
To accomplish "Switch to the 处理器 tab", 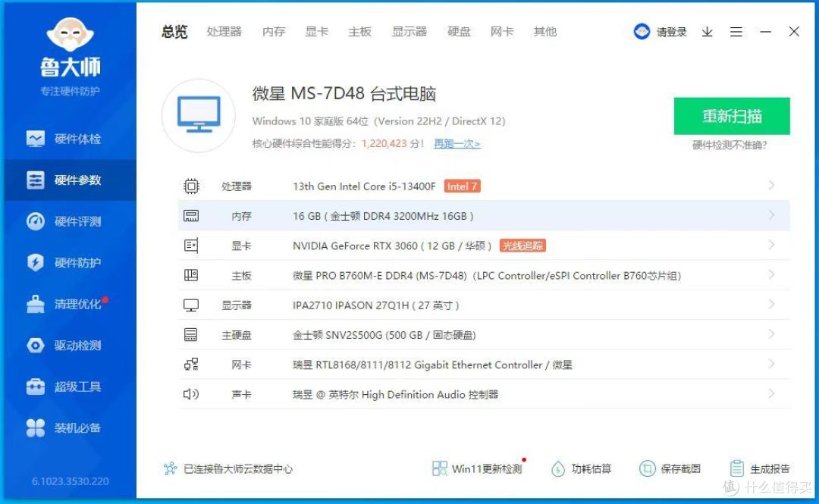I will (224, 32).
